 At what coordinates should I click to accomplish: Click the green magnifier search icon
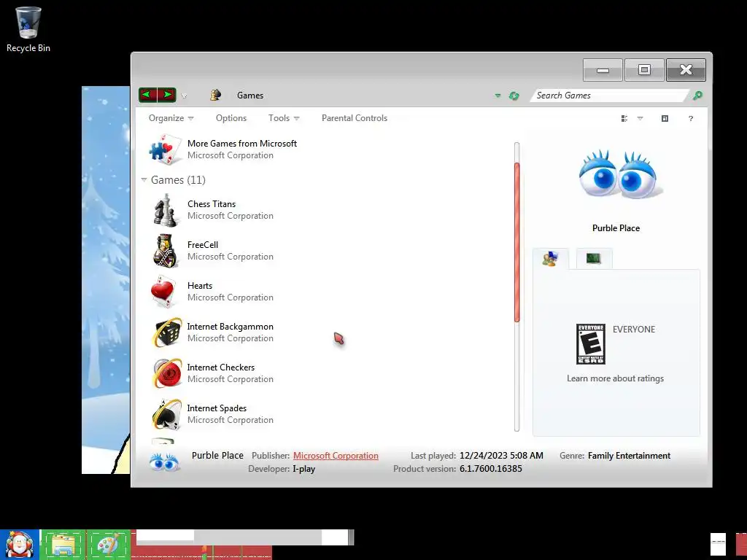pos(697,96)
